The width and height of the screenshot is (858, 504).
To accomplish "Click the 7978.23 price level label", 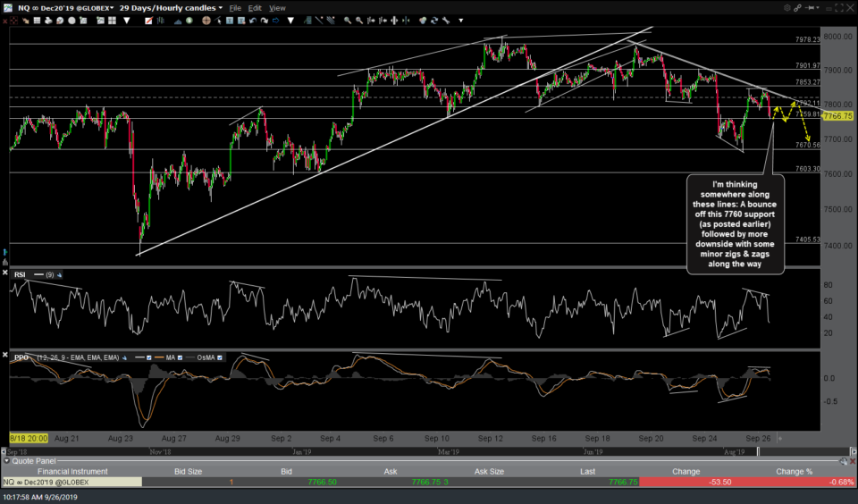I will 808,39.
